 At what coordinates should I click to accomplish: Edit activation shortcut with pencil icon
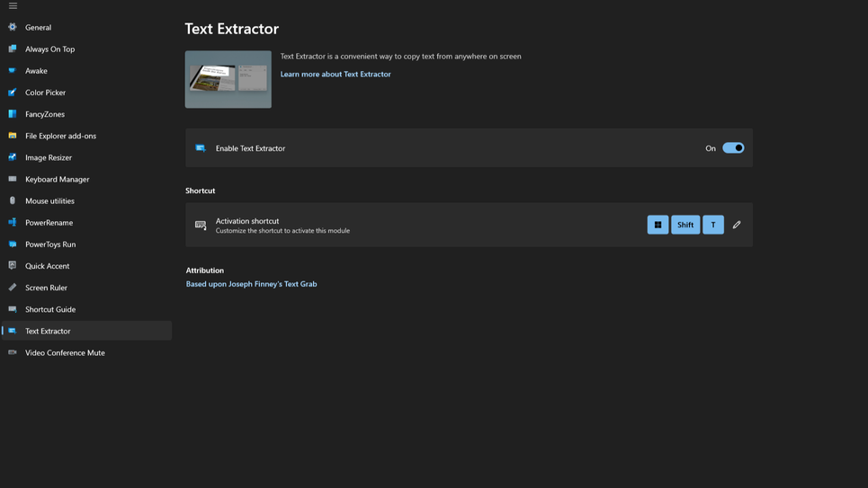(737, 225)
